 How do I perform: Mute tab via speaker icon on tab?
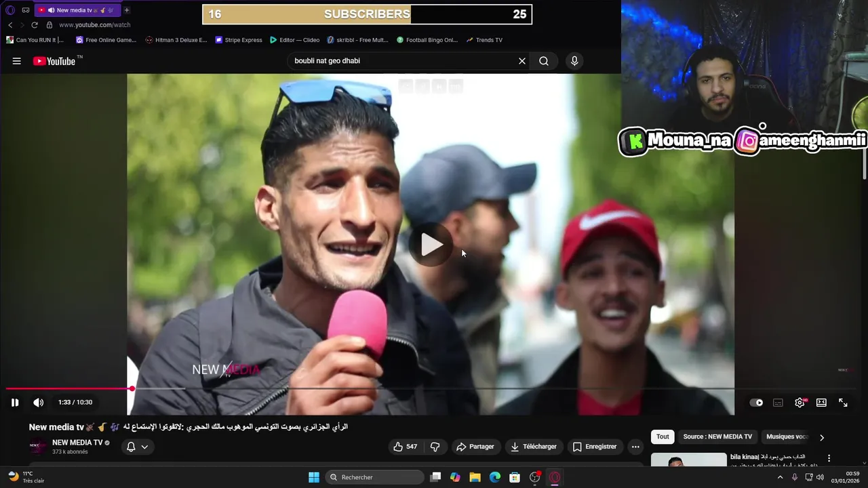51,10
